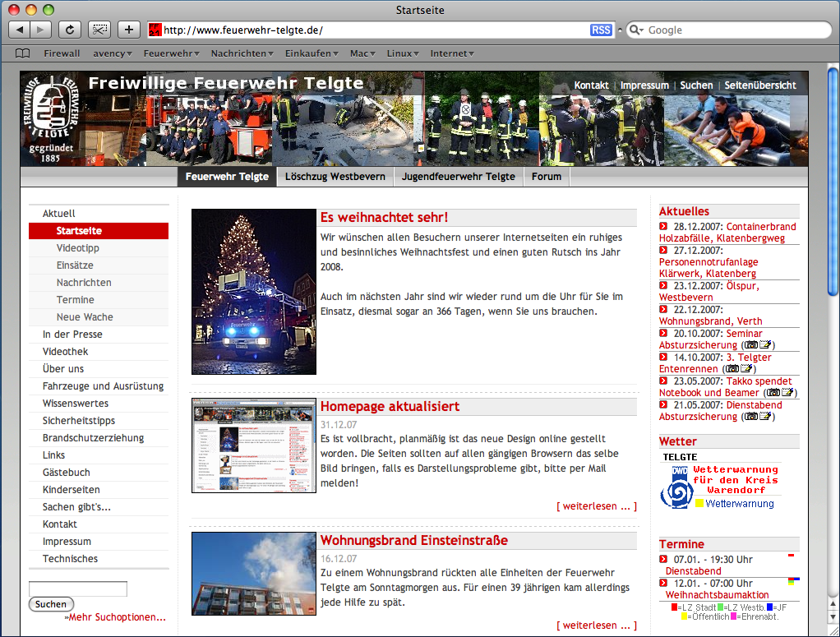Open the Firewall bookmark
Viewport: 840px width, 637px height.
coord(62,53)
